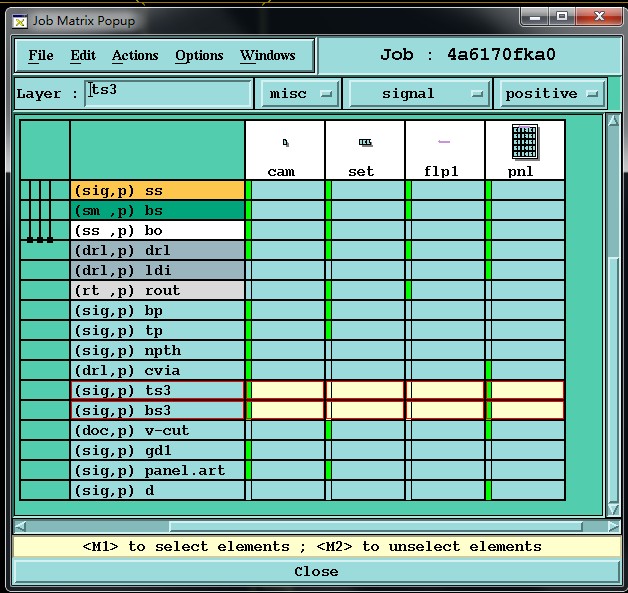Select the (ss ,p) bo layer row

click(157, 230)
